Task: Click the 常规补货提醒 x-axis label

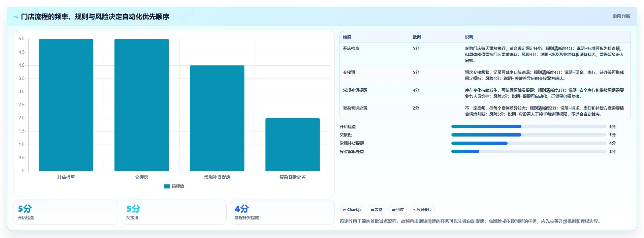Action: tap(217, 177)
